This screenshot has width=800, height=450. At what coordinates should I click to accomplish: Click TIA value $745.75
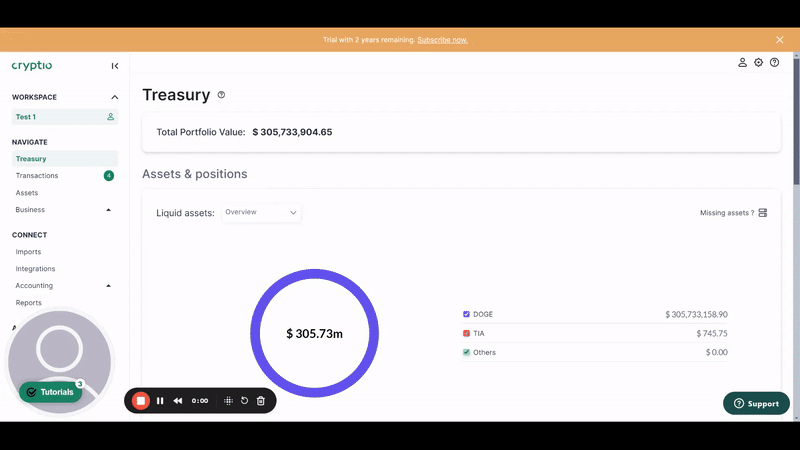pos(712,333)
